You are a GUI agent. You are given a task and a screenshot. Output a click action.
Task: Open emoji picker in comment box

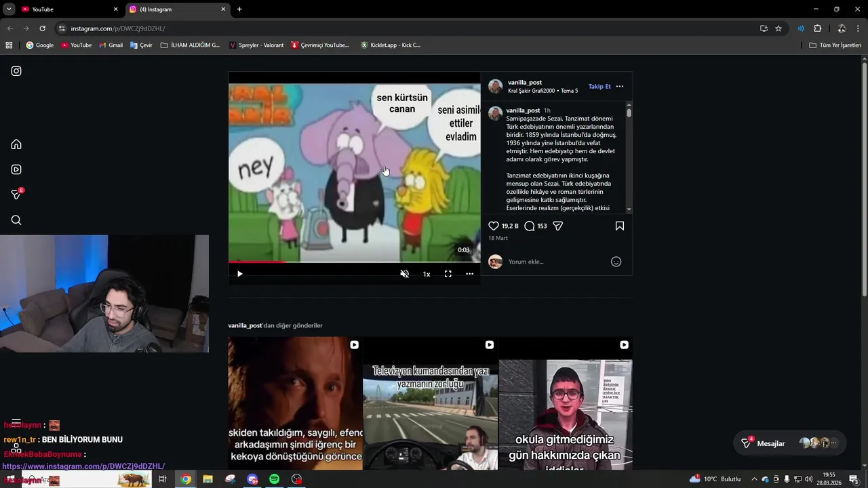[616, 262]
